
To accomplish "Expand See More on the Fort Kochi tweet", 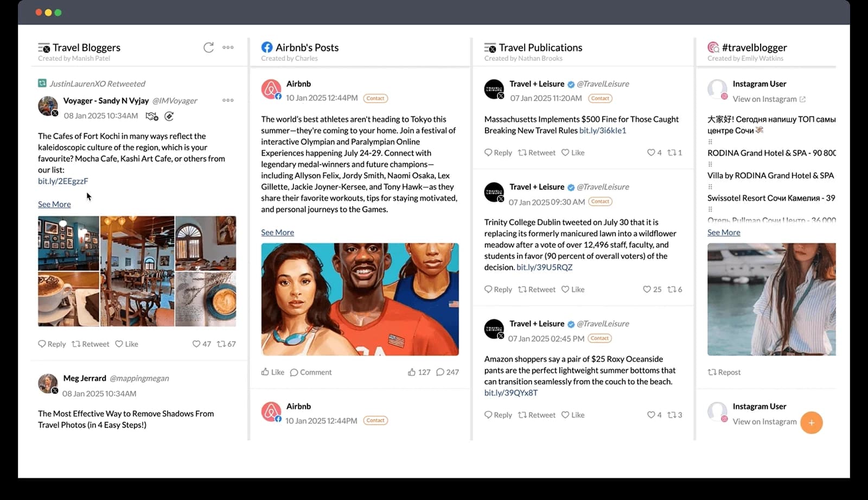I will click(x=54, y=204).
